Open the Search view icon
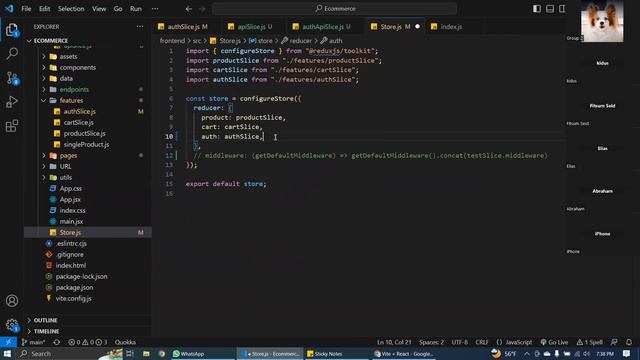 pyautogui.click(x=12, y=53)
